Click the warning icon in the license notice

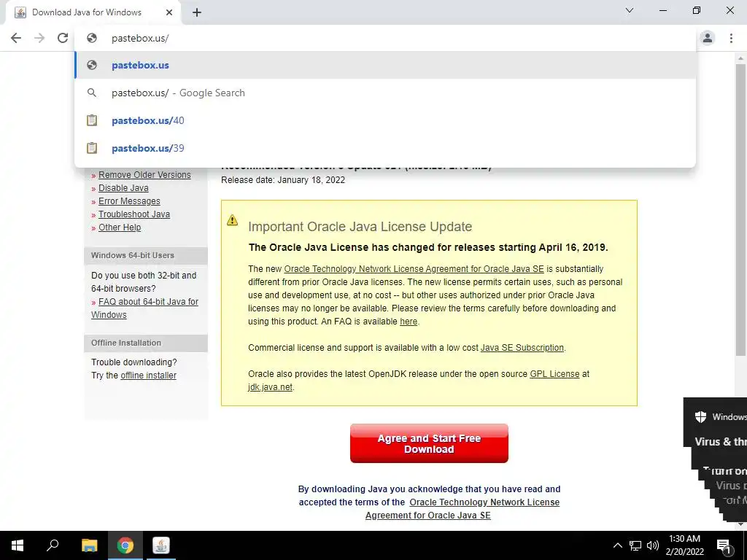click(232, 220)
